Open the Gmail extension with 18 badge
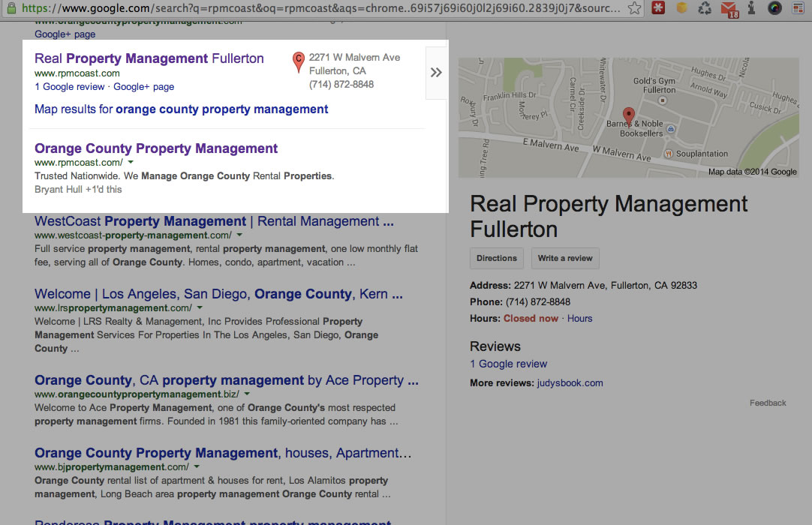This screenshot has width=812, height=525. [x=729, y=9]
